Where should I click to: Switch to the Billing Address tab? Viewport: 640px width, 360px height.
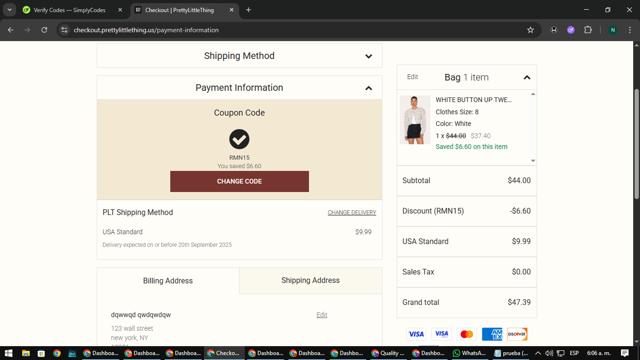pyautogui.click(x=168, y=281)
